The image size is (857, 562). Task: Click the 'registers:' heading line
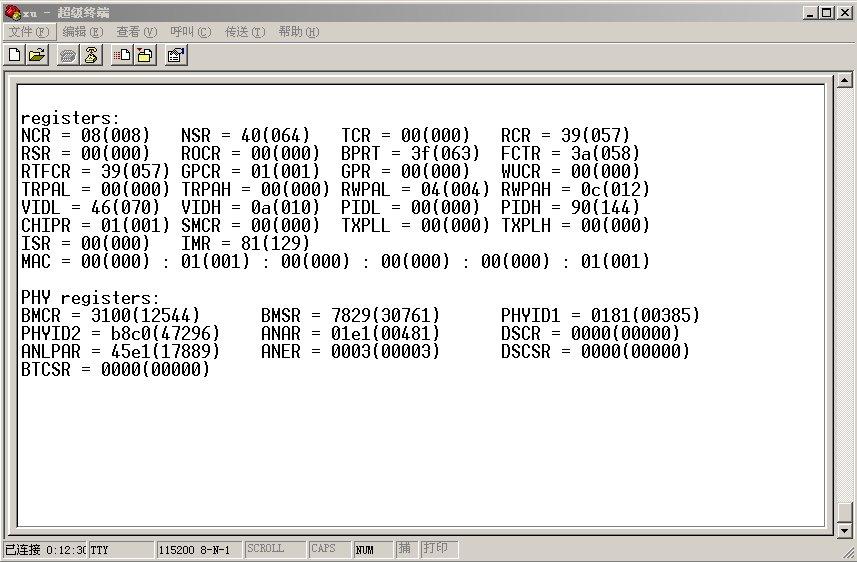pyautogui.click(x=70, y=118)
